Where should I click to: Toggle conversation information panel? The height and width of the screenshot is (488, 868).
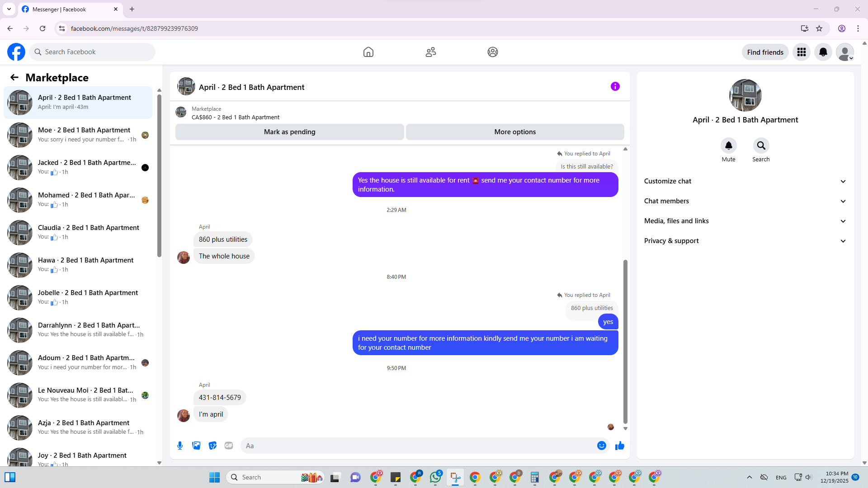pyautogui.click(x=615, y=86)
